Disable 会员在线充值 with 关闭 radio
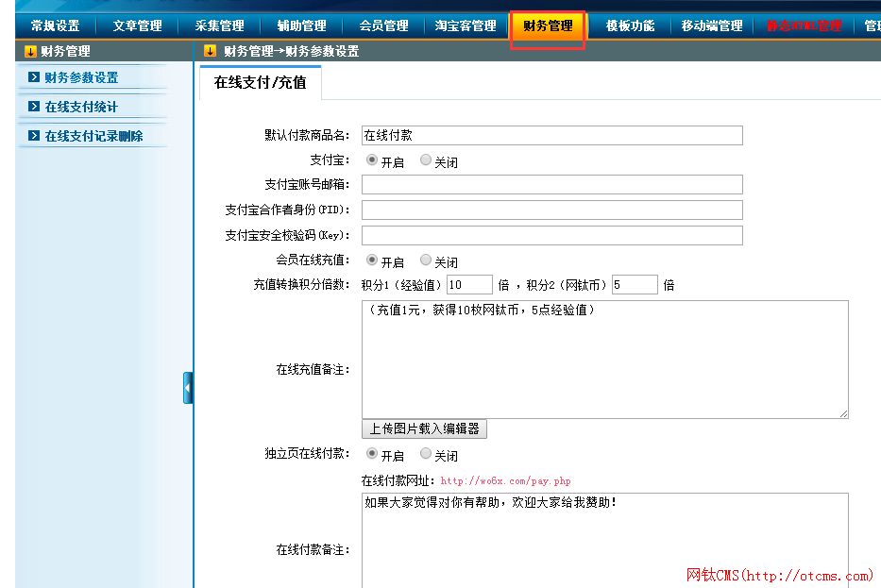The width and height of the screenshot is (881, 588). tap(426, 260)
